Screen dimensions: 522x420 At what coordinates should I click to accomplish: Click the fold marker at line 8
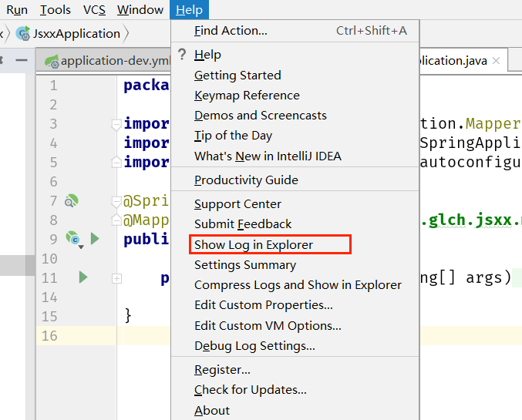click(x=116, y=220)
